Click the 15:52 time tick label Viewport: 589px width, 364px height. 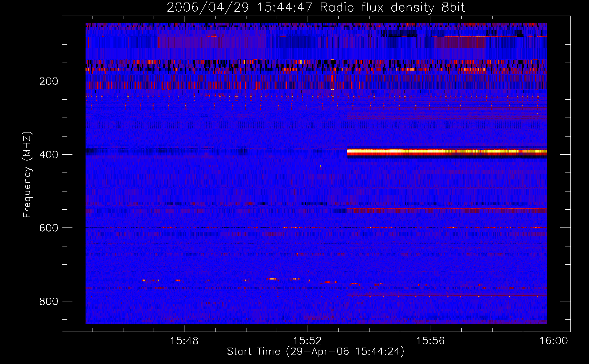308,341
